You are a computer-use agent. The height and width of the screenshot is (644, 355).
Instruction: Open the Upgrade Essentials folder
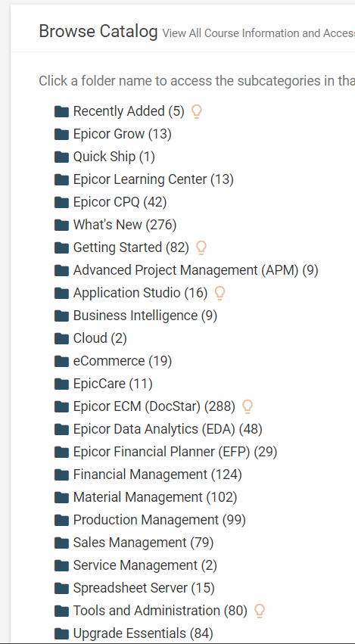143,633
